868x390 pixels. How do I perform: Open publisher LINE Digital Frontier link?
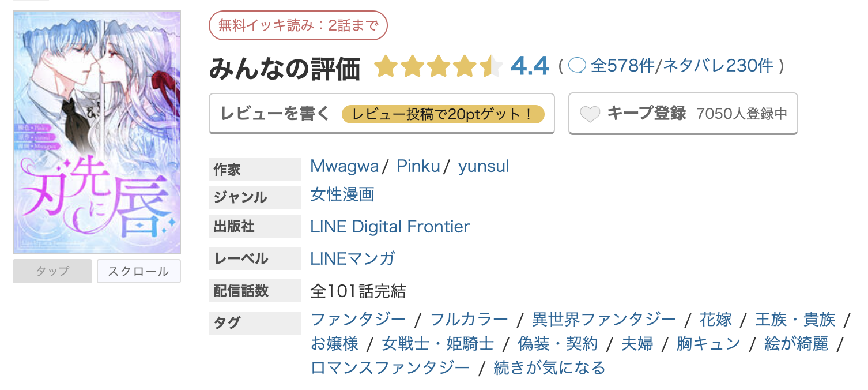click(390, 227)
